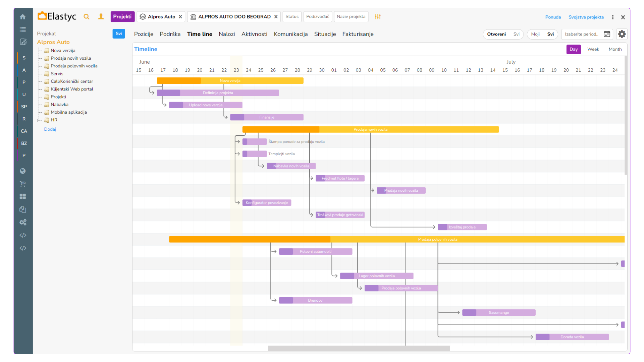Screen dimensions: 644x362
Task: Click the globe icon in sidebar
Action: pos(22,171)
